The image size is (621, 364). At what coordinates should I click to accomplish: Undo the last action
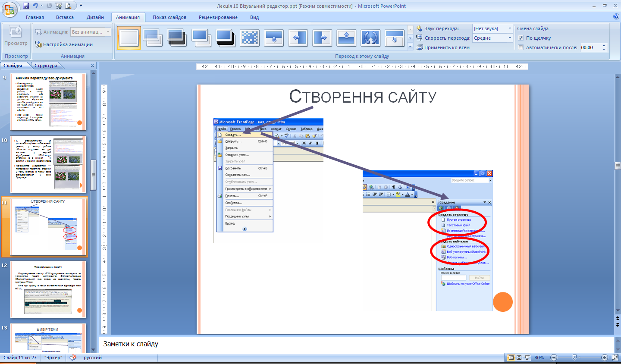(35, 6)
